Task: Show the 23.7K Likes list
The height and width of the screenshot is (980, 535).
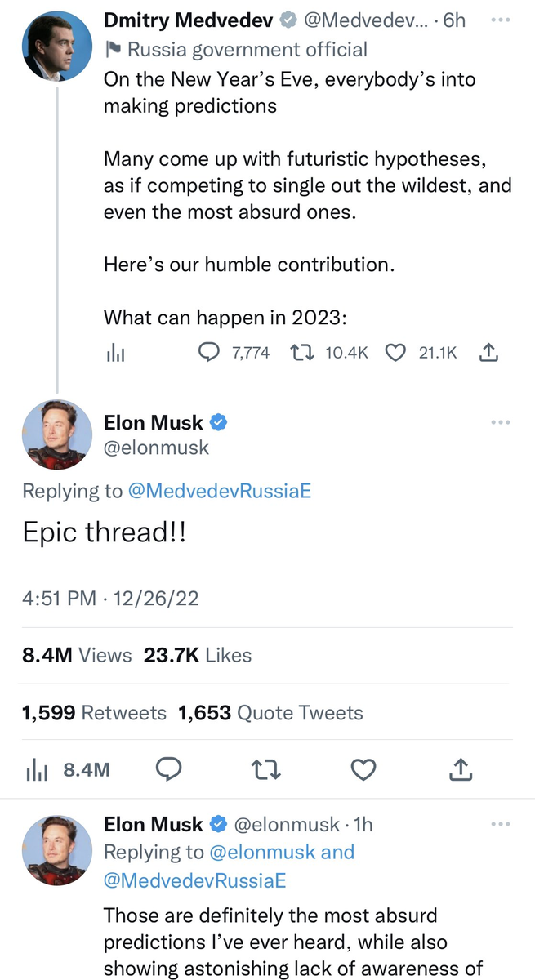Action: (x=198, y=655)
